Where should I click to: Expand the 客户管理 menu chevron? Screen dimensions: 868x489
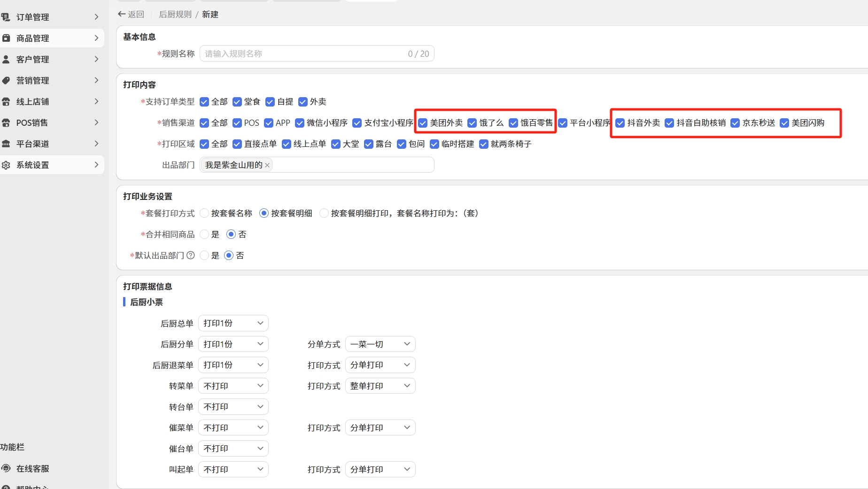tap(96, 59)
